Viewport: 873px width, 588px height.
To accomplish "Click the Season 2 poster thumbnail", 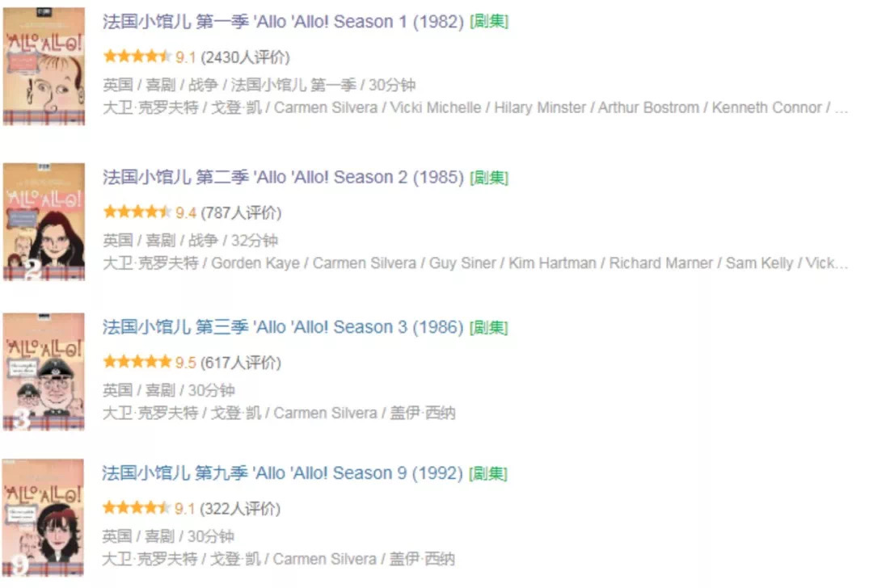I will click(44, 221).
